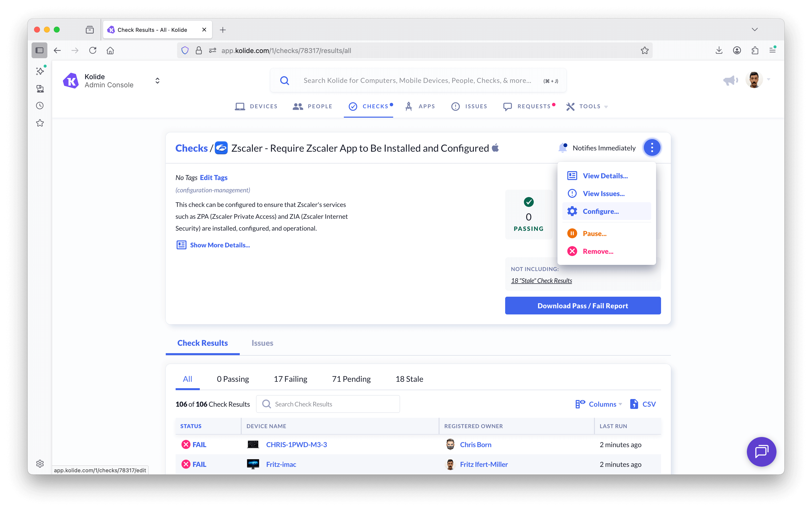Screen dimensions: 812x511
Task: Expand the Columns dropdown
Action: click(602, 404)
